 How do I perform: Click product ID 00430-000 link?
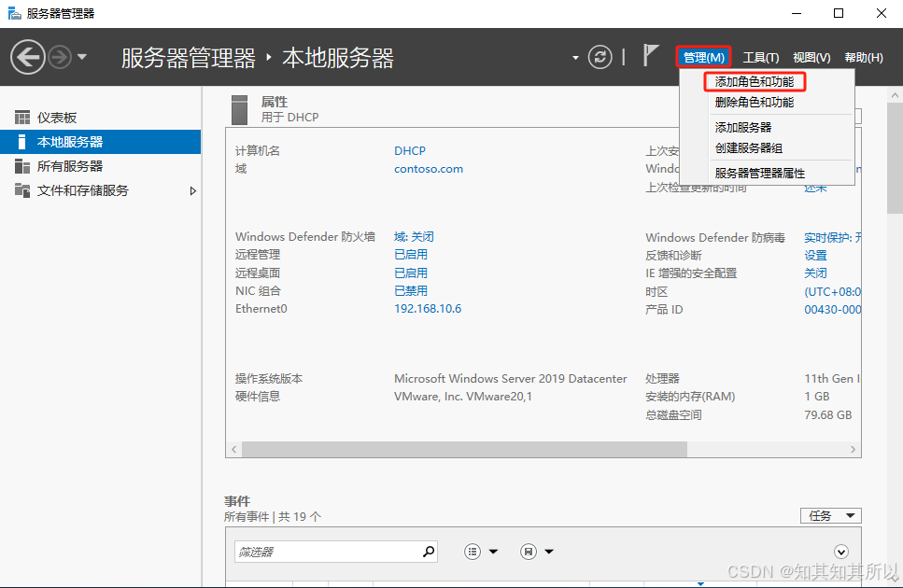point(832,310)
